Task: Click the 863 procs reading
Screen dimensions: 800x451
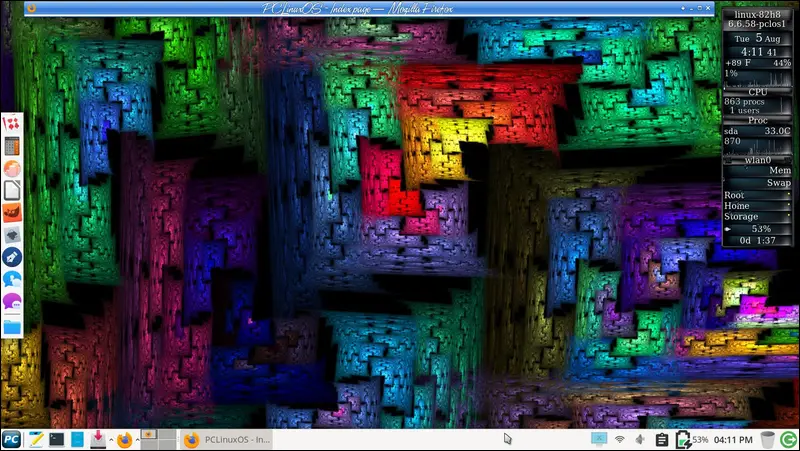Action: pyautogui.click(x=743, y=102)
